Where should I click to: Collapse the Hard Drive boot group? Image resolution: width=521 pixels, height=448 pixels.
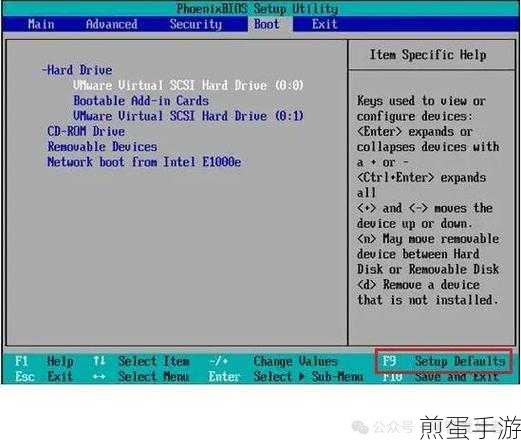[77, 70]
